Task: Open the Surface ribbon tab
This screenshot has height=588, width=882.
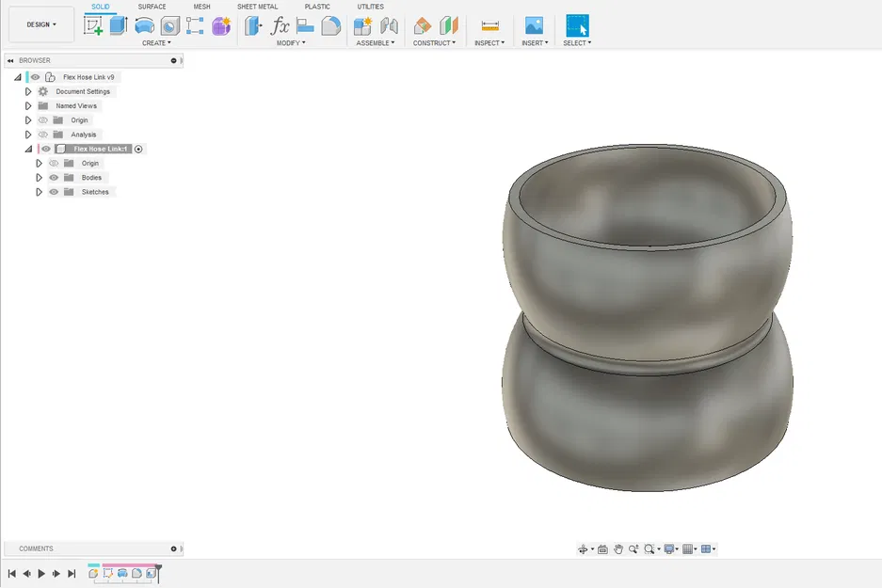Action: 152,7
